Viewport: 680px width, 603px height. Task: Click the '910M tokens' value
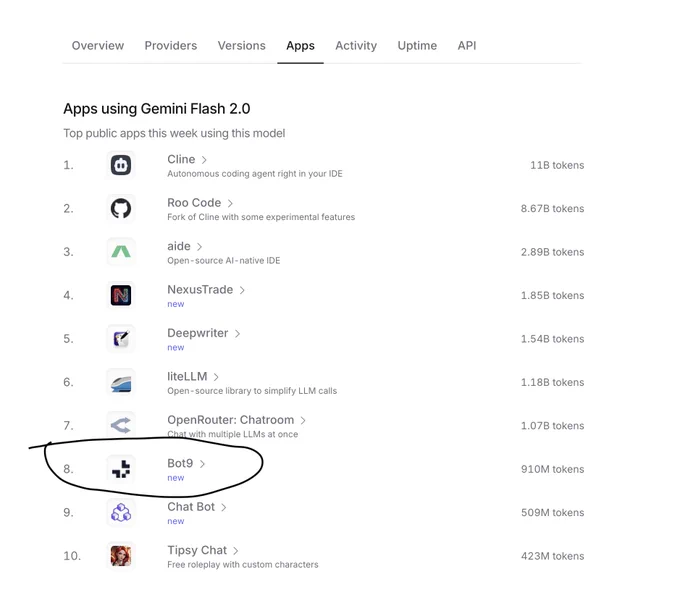click(552, 469)
